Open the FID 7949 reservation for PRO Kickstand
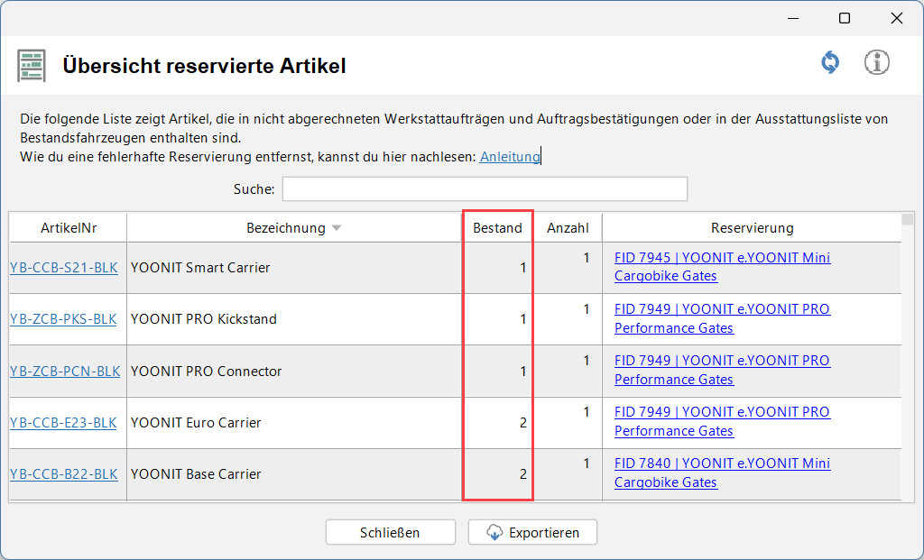The width and height of the screenshot is (924, 560). click(x=723, y=318)
